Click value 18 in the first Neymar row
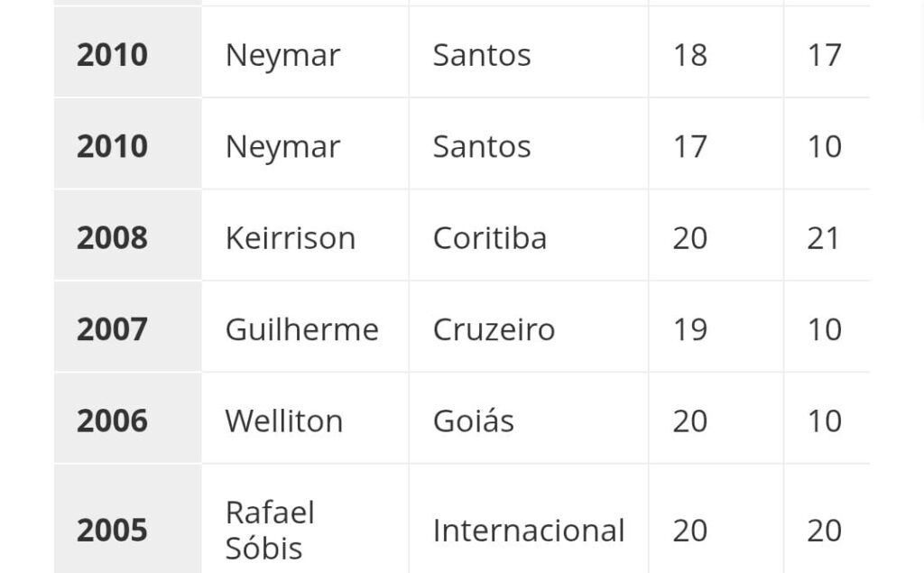The image size is (924, 573). point(690,55)
